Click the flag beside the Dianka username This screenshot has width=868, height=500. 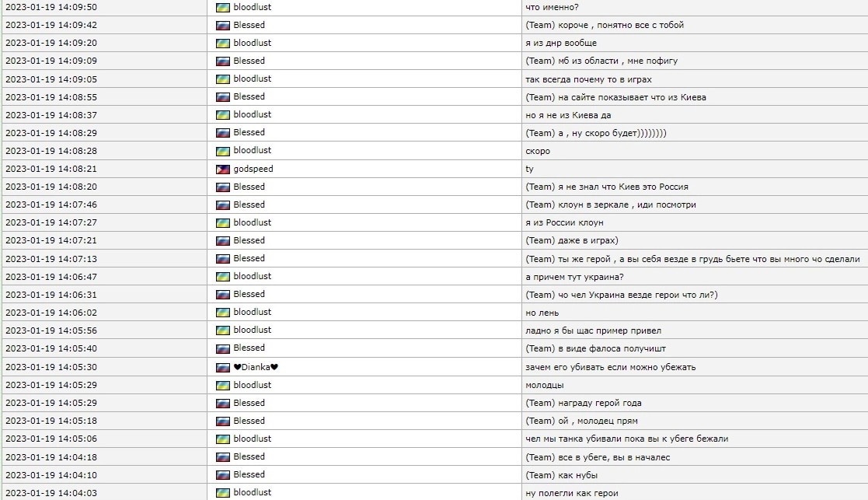click(x=222, y=367)
